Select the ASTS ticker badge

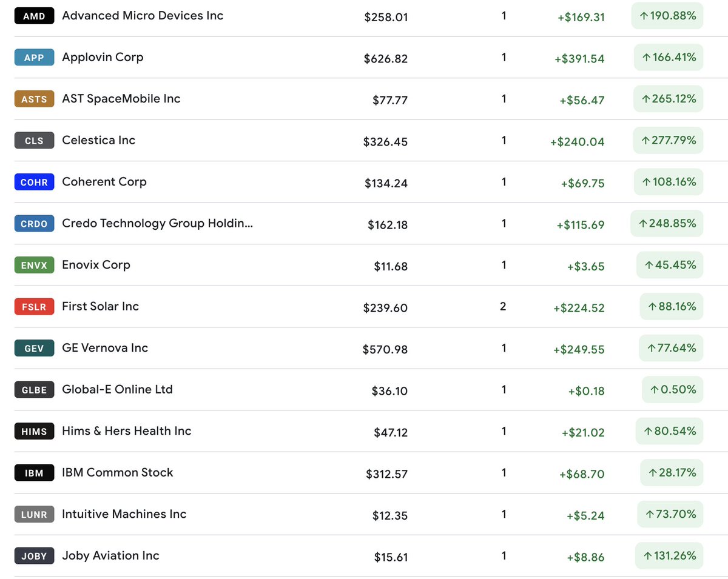click(x=34, y=99)
